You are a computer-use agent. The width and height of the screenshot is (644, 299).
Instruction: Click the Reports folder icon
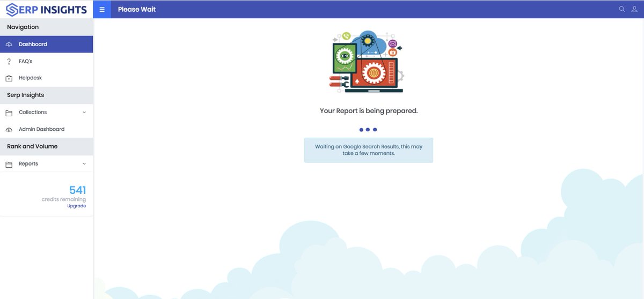coord(9,164)
